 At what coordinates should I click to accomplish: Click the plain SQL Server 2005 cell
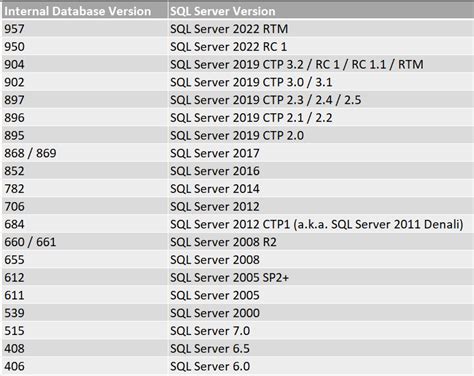tap(321, 295)
